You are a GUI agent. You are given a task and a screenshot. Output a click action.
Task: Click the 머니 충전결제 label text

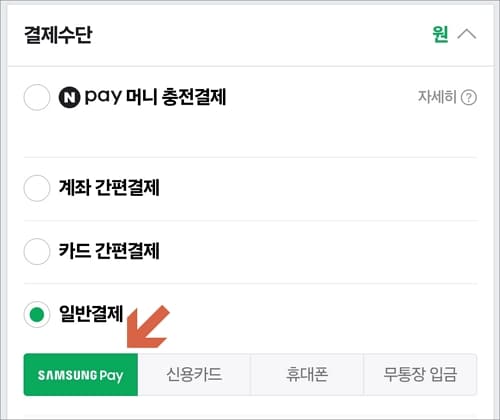point(176,97)
